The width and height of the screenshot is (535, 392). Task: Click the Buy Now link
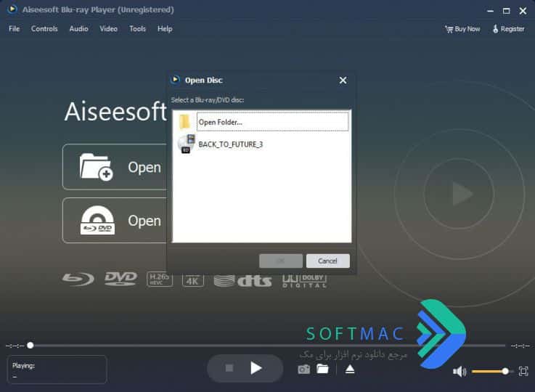click(x=462, y=29)
